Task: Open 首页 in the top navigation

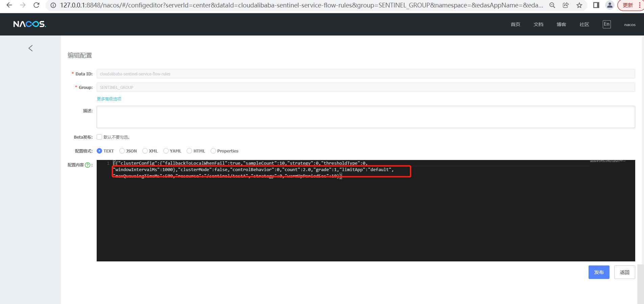Action: tap(515, 24)
